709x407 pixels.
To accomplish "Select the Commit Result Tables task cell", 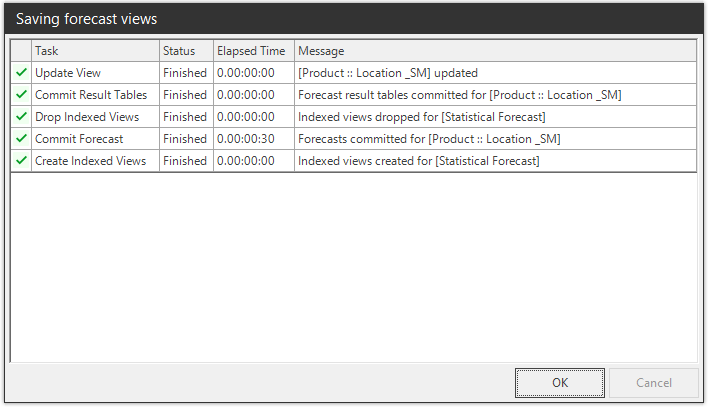I will pos(95,95).
